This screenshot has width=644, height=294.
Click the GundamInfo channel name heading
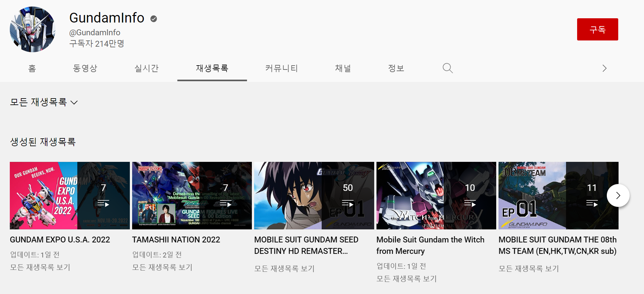coord(107,18)
